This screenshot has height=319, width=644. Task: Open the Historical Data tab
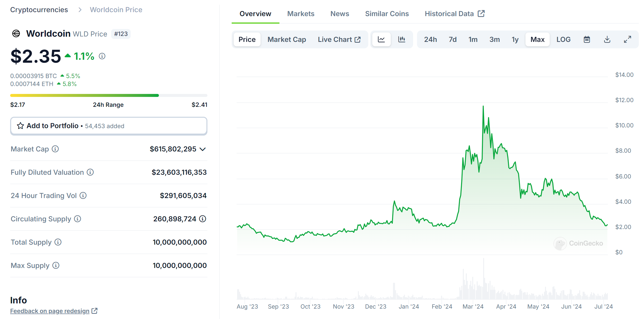click(454, 14)
